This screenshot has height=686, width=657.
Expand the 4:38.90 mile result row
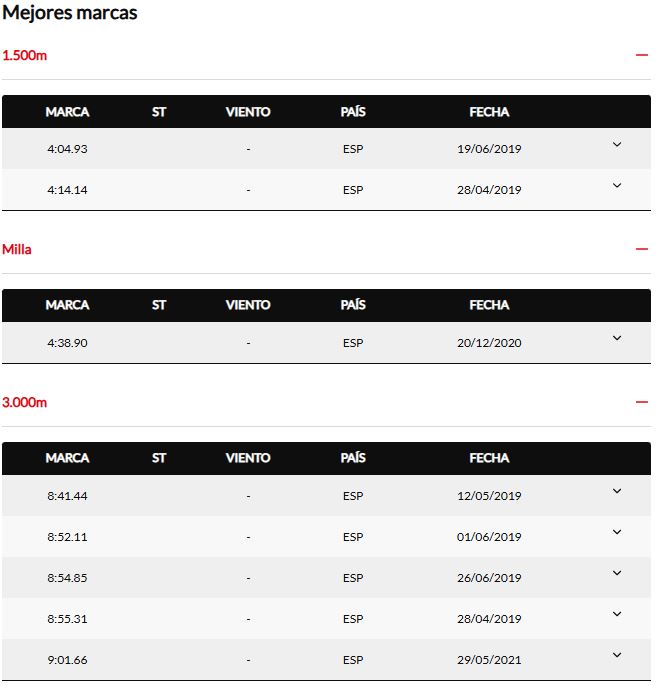tap(616, 339)
